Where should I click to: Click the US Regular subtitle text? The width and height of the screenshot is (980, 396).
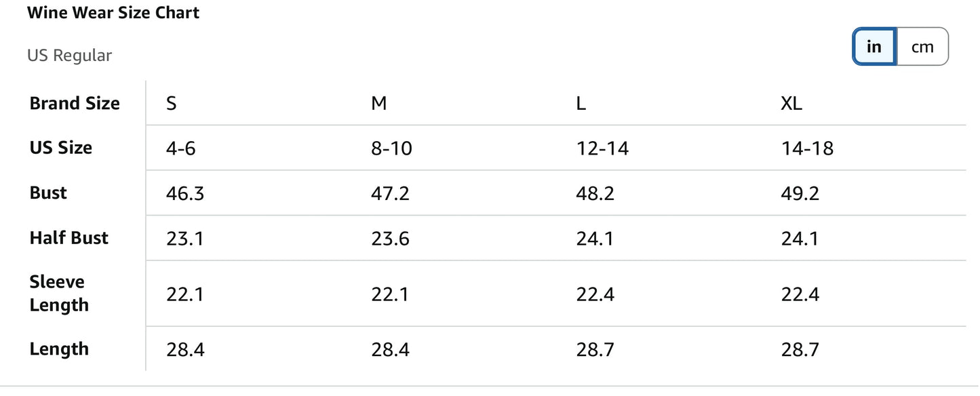69,56
